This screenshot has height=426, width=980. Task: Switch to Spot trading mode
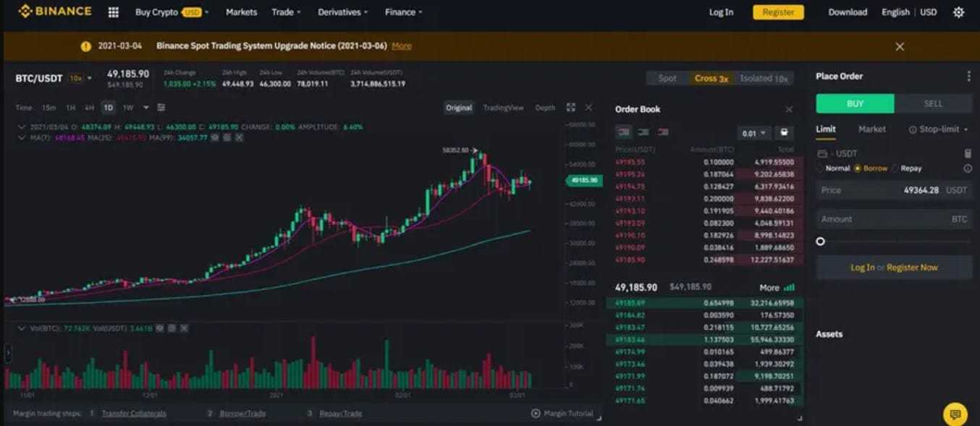667,78
